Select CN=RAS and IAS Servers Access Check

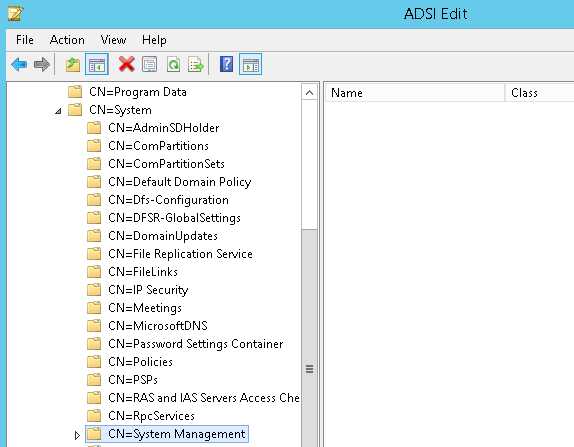[204, 398]
